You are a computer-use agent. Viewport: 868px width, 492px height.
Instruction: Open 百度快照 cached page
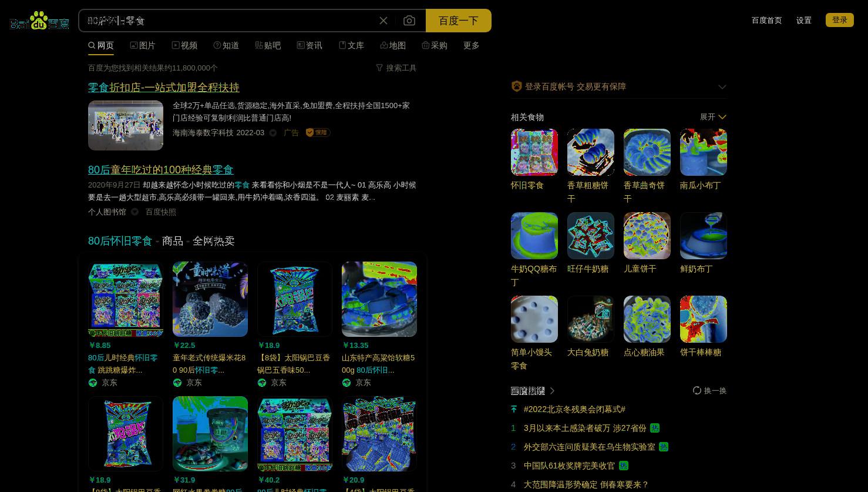click(x=161, y=212)
